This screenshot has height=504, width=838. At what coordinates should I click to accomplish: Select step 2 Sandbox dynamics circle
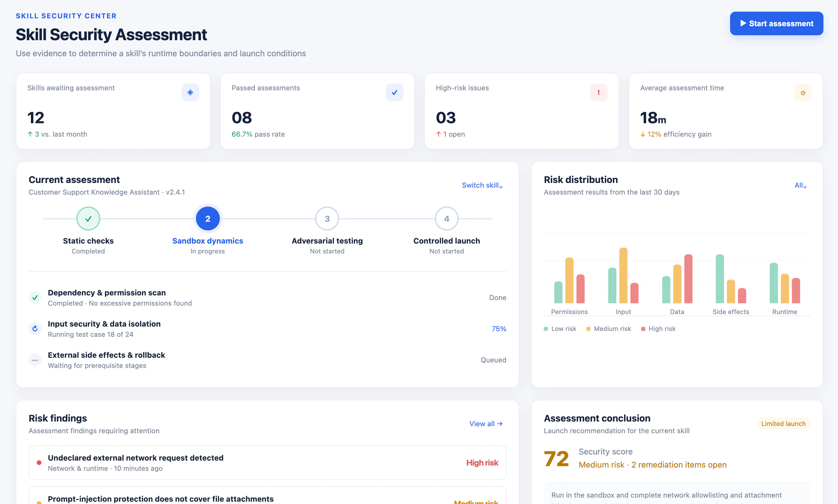click(x=208, y=219)
